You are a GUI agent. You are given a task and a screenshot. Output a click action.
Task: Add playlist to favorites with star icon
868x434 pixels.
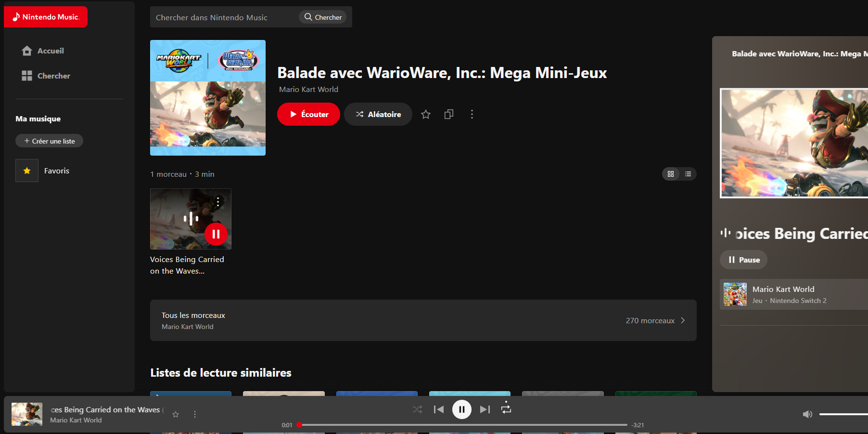tap(426, 114)
